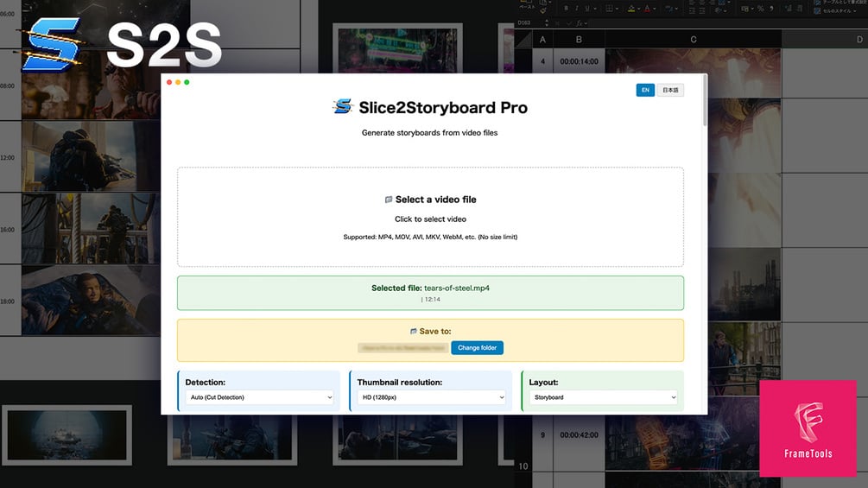Click the film icon beside Select a video file

click(389, 200)
